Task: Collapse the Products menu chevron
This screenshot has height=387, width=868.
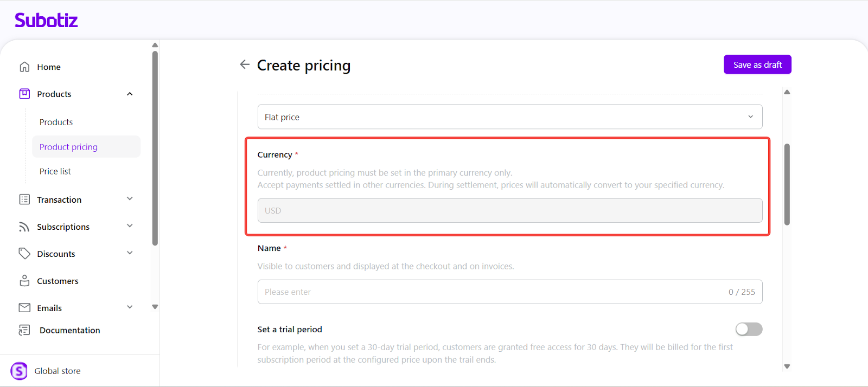Action: pyautogui.click(x=130, y=94)
